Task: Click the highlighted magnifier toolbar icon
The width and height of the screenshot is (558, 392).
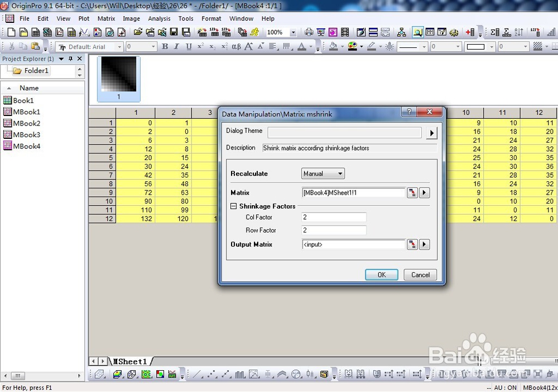Action: pyautogui.click(x=418, y=32)
